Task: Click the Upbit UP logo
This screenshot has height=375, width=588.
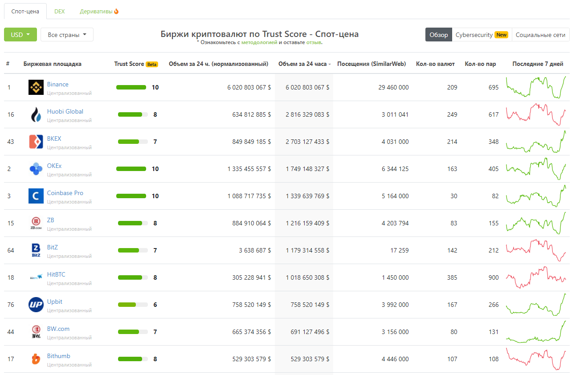Action: click(x=36, y=305)
